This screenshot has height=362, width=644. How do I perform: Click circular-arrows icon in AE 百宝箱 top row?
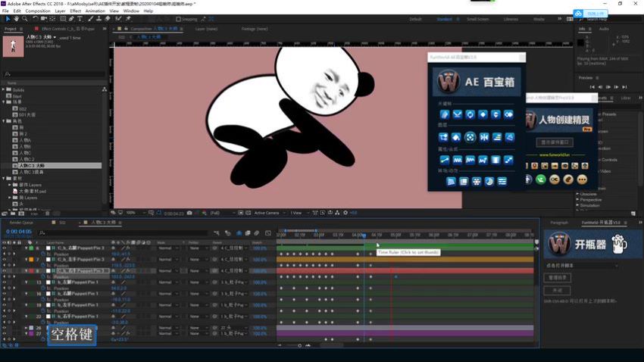470,114
